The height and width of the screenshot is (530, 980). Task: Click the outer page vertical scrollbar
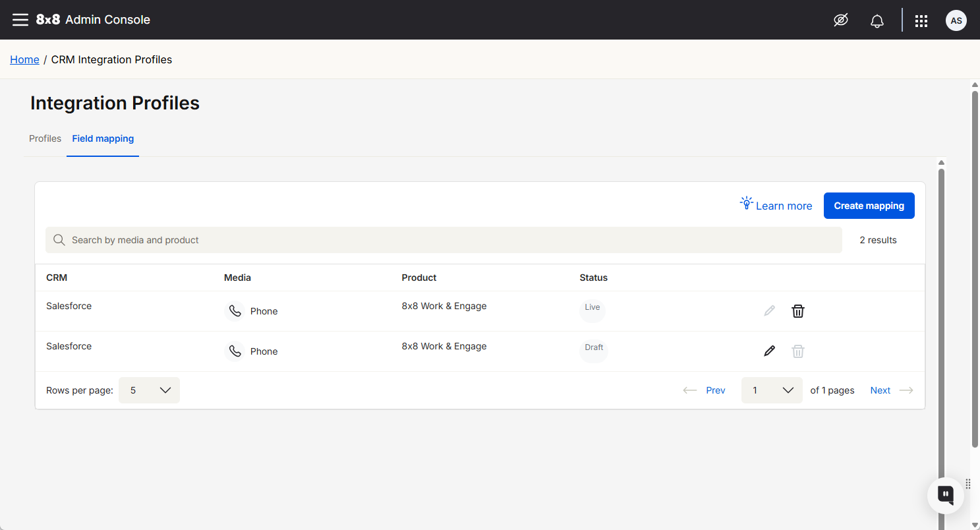click(x=975, y=270)
